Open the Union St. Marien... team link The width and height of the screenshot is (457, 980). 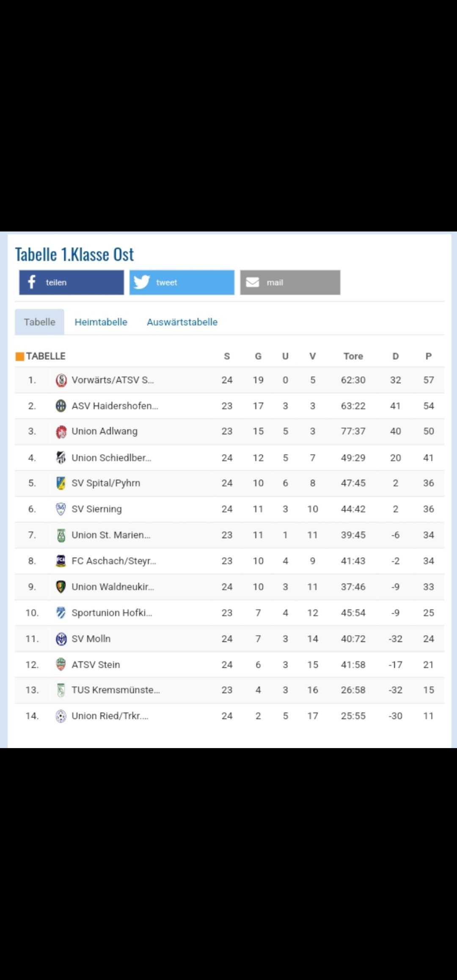111,535
